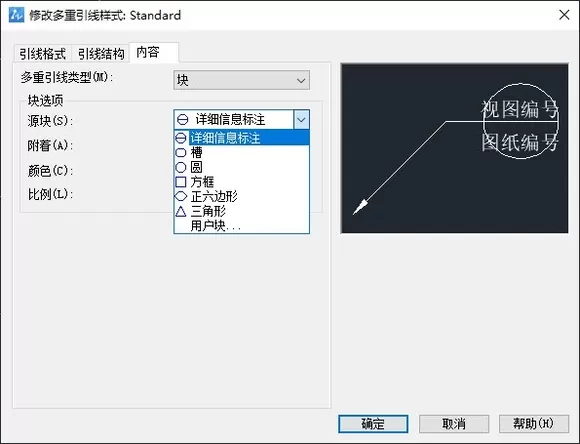Select the 圆 circle shape icon

[x=181, y=167]
